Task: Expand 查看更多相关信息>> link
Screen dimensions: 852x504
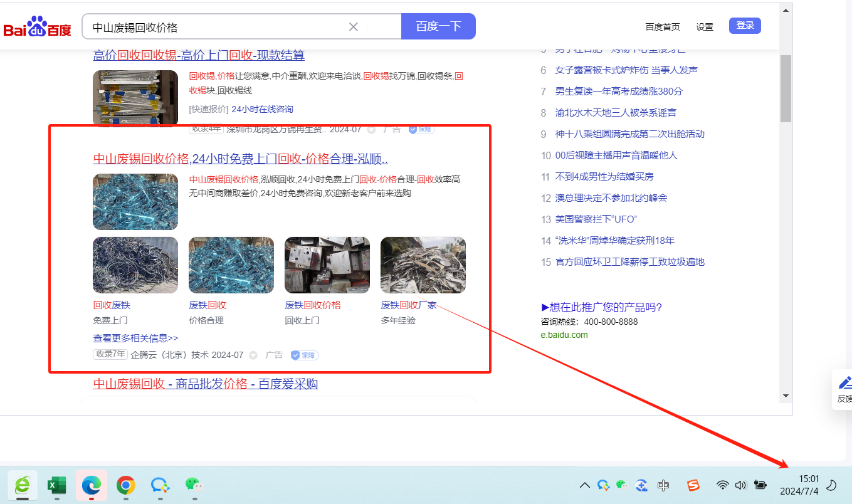Action: 135,338
